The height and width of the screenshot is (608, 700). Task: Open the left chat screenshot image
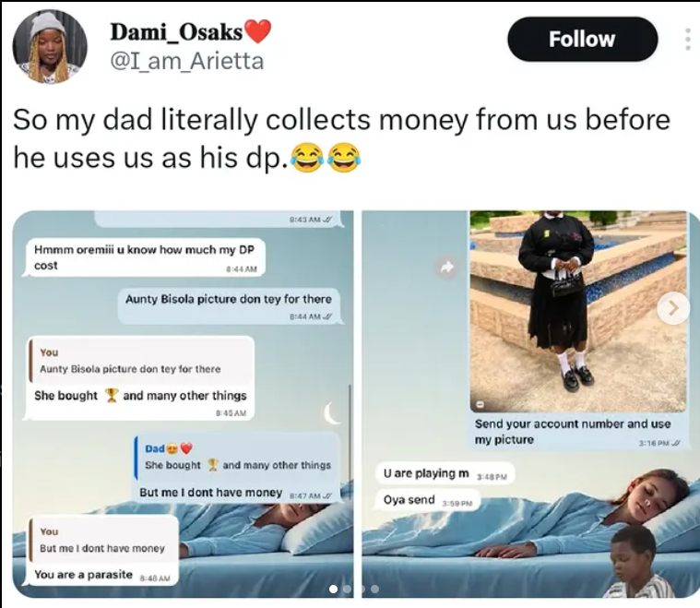pos(183,404)
